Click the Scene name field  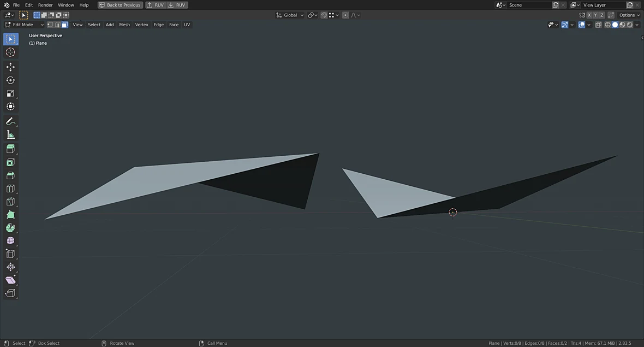click(529, 5)
